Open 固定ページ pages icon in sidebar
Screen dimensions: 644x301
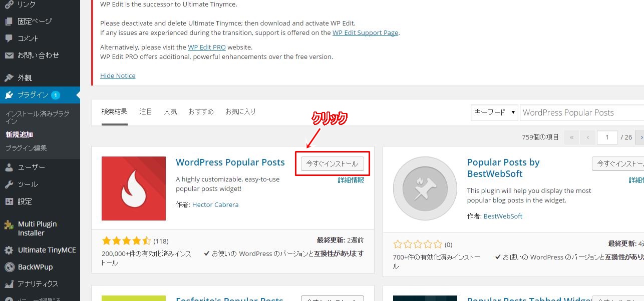(9, 21)
